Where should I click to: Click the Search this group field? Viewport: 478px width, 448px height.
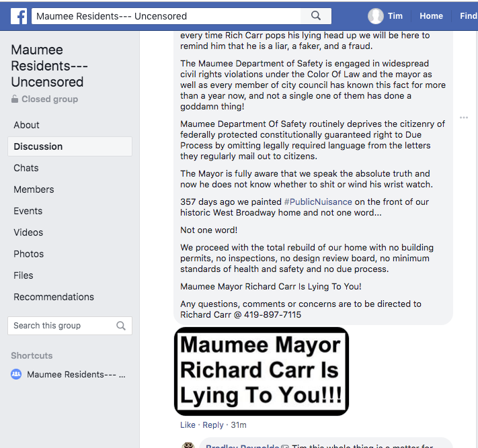coord(62,326)
